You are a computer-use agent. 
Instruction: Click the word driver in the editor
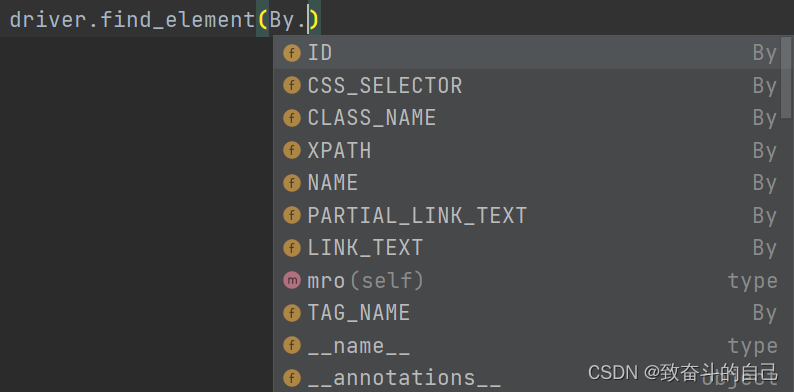(x=48, y=20)
